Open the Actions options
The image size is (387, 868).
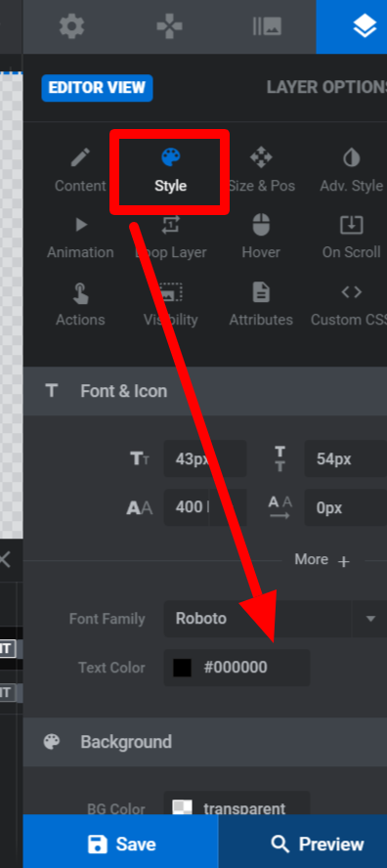[x=80, y=304]
